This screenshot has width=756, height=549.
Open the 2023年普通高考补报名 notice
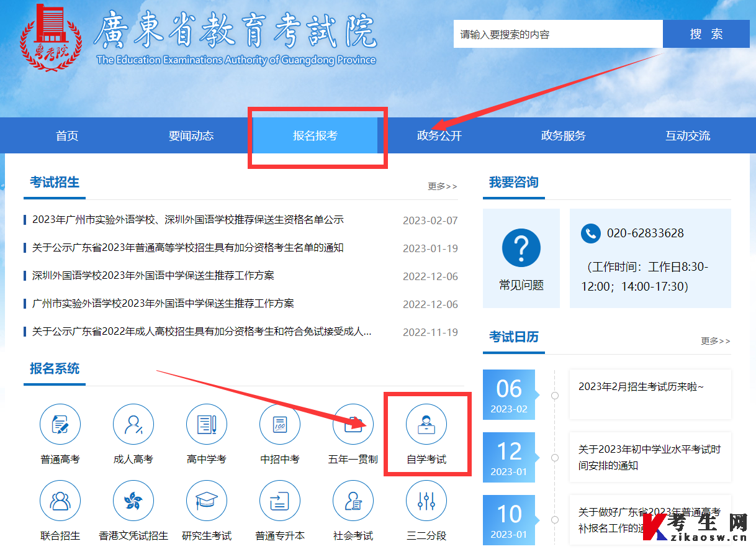pyautogui.click(x=649, y=520)
